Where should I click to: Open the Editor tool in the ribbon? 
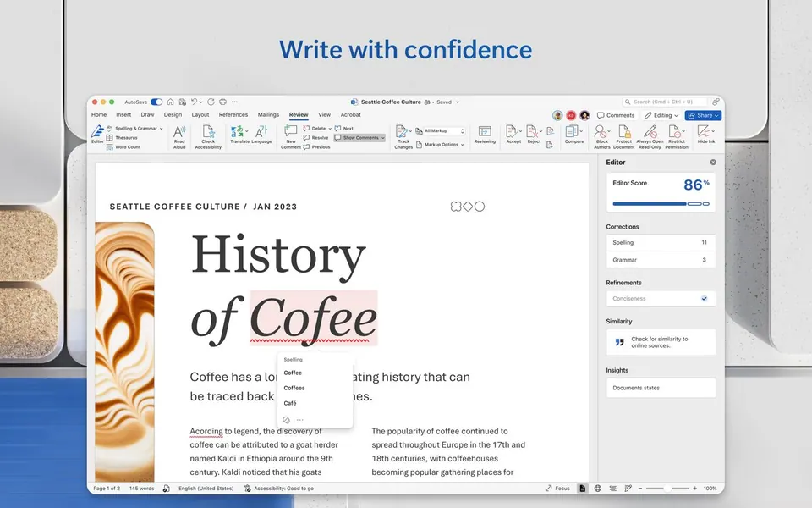(x=97, y=135)
